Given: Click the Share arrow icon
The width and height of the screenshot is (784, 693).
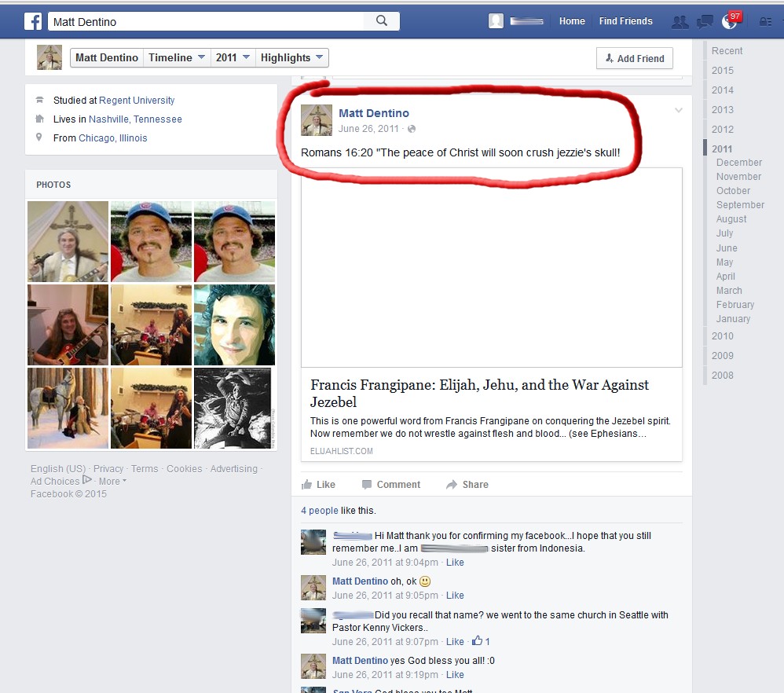Looking at the screenshot, I should [452, 485].
